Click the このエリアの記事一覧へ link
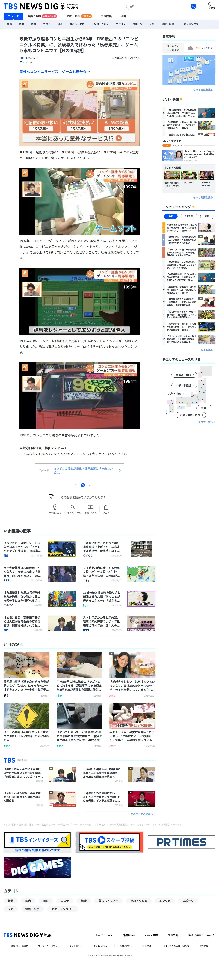 (143, 814)
